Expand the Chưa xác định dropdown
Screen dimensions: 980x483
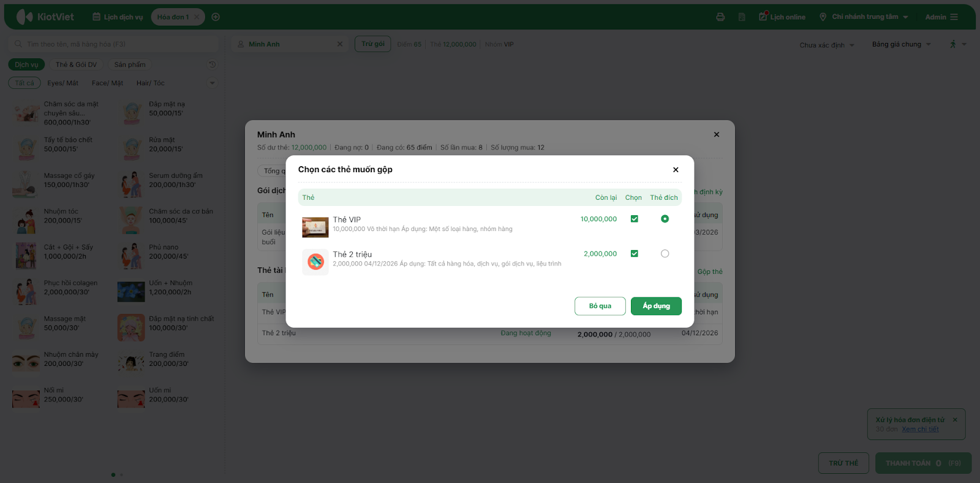[x=851, y=45]
